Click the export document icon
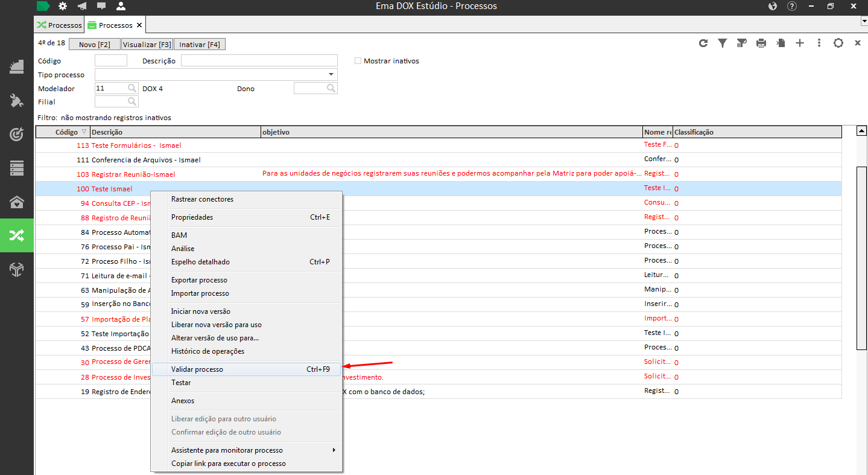 click(781, 43)
